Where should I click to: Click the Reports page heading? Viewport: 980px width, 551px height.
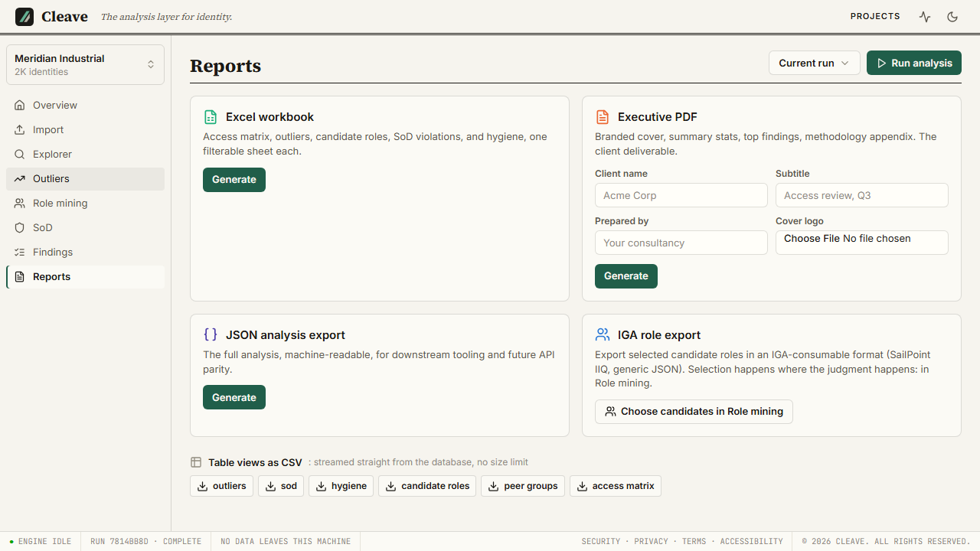pyautogui.click(x=226, y=66)
